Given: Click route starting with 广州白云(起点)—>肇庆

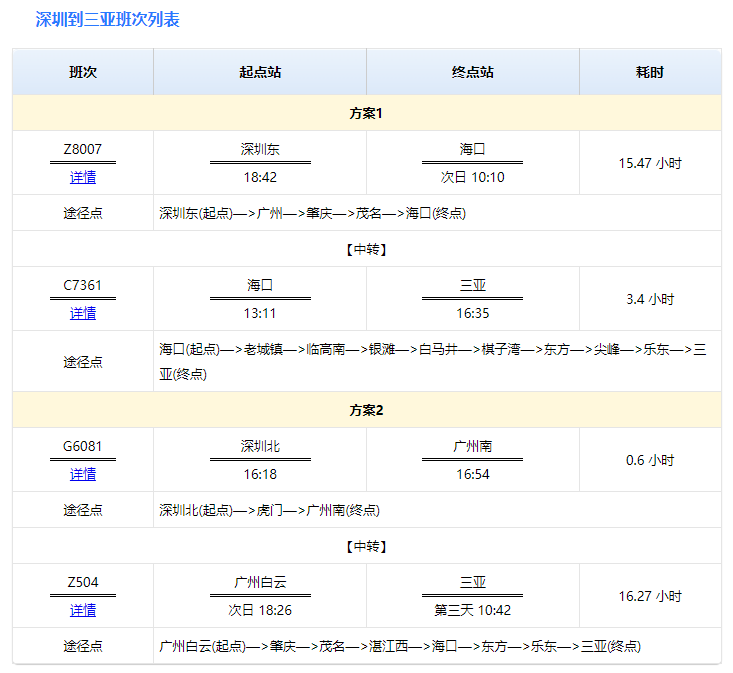Looking at the screenshot, I should pyautogui.click(x=400, y=646).
